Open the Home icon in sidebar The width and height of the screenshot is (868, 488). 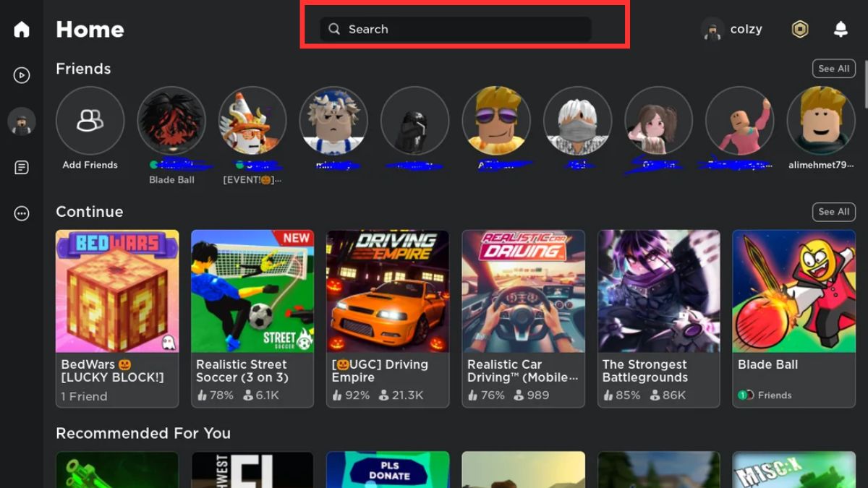coord(21,29)
